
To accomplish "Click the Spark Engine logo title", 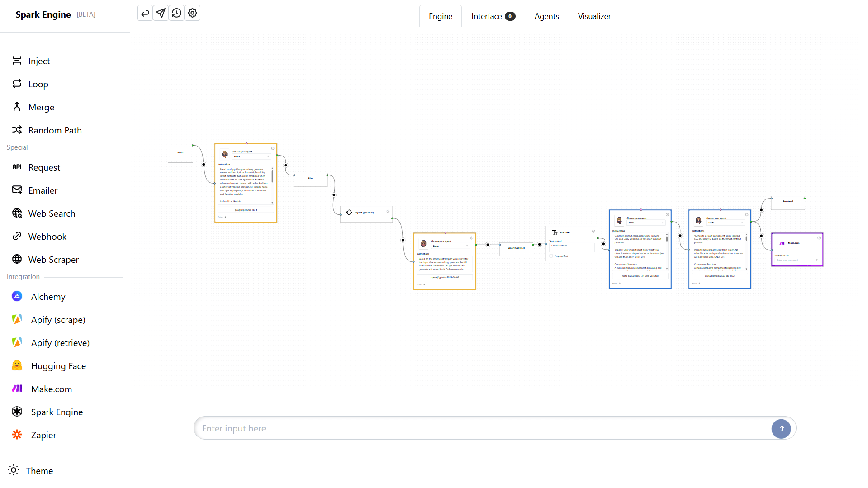I will pyautogui.click(x=43, y=14).
